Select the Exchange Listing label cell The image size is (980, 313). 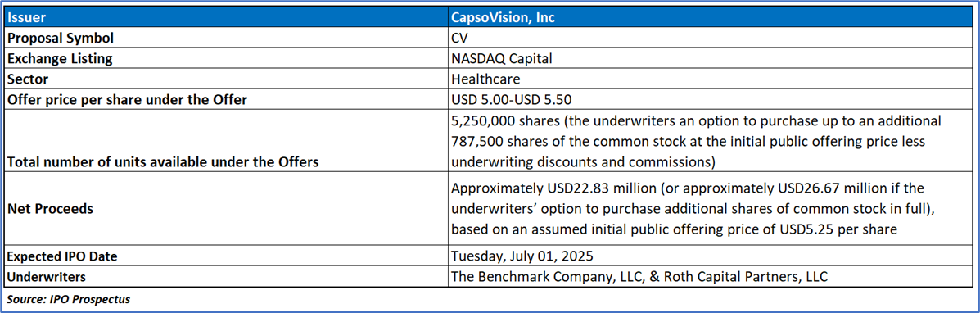point(226,59)
